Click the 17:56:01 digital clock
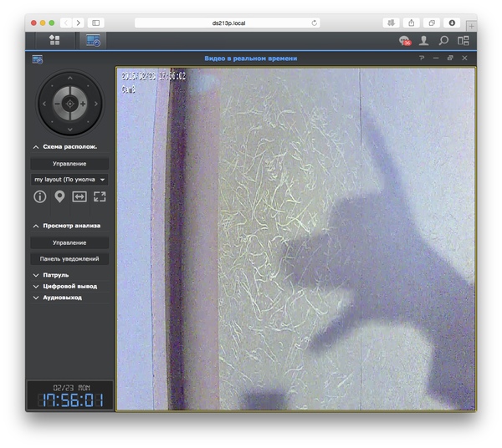Image resolution: width=502 pixels, height=448 pixels. [x=70, y=400]
